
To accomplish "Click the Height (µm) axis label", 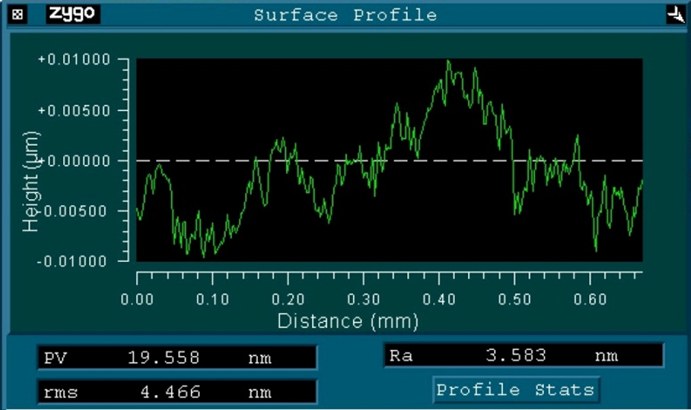I will (x=31, y=185).
